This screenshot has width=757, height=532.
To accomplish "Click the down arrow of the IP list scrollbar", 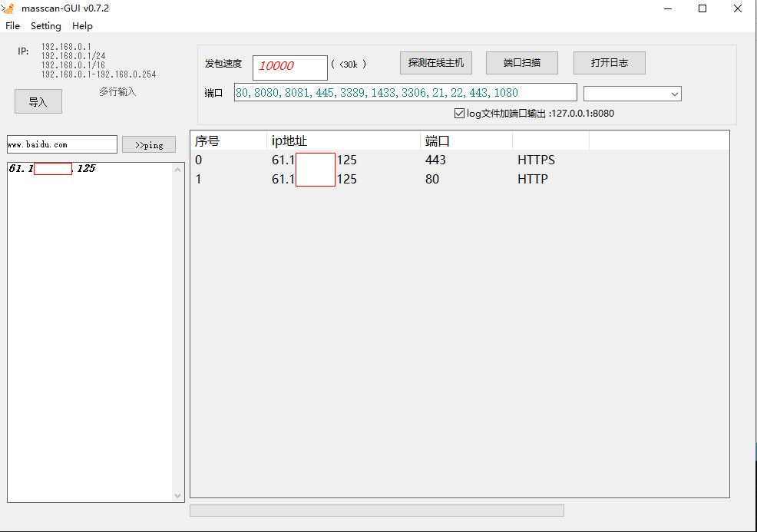I will (177, 495).
